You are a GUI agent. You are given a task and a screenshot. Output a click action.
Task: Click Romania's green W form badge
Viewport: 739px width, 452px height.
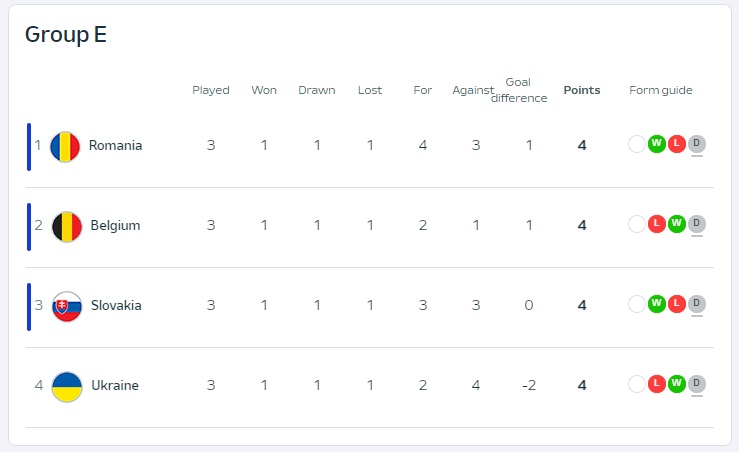click(657, 144)
